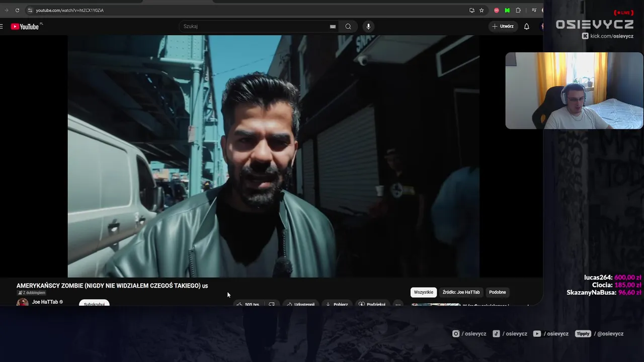Click the magnifier search button
This screenshot has width=644, height=362.
click(348, 26)
